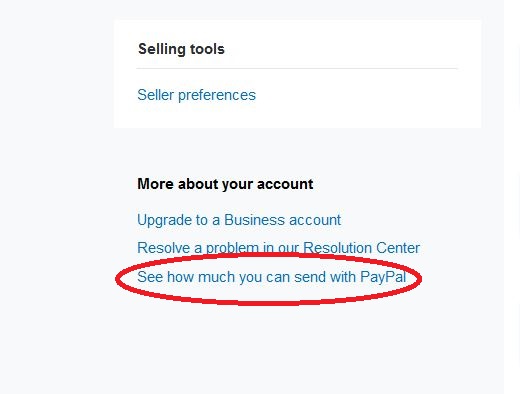Click the word Resolve in the problem link
This screenshot has height=394, width=520.
[x=163, y=248]
